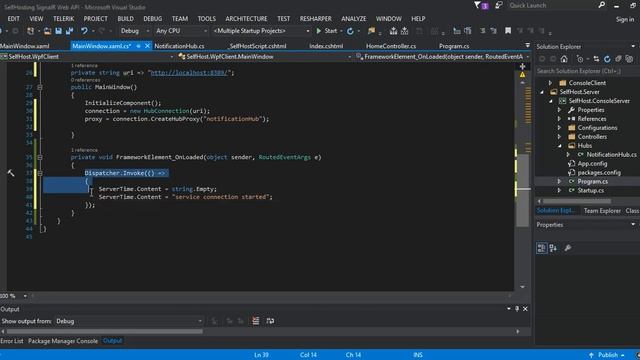
Task: Close the Output panel
Action: [x=525, y=309]
